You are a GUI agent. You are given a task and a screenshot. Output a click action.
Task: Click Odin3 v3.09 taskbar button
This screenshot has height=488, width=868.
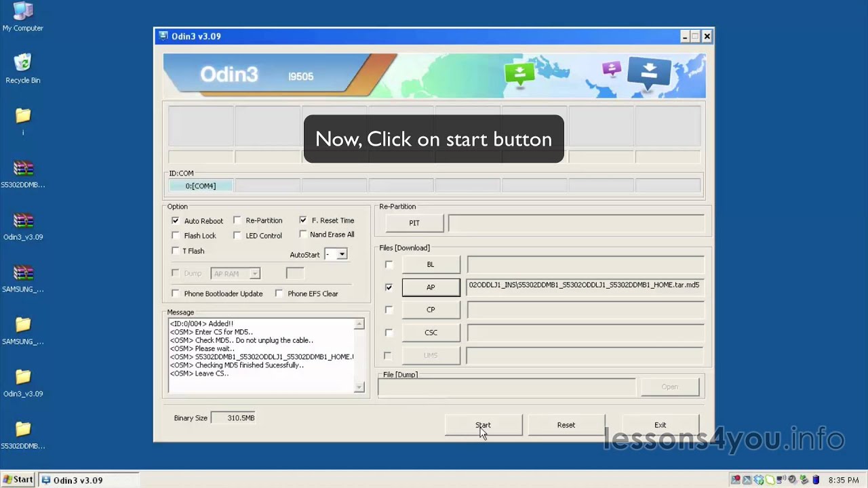tap(89, 480)
